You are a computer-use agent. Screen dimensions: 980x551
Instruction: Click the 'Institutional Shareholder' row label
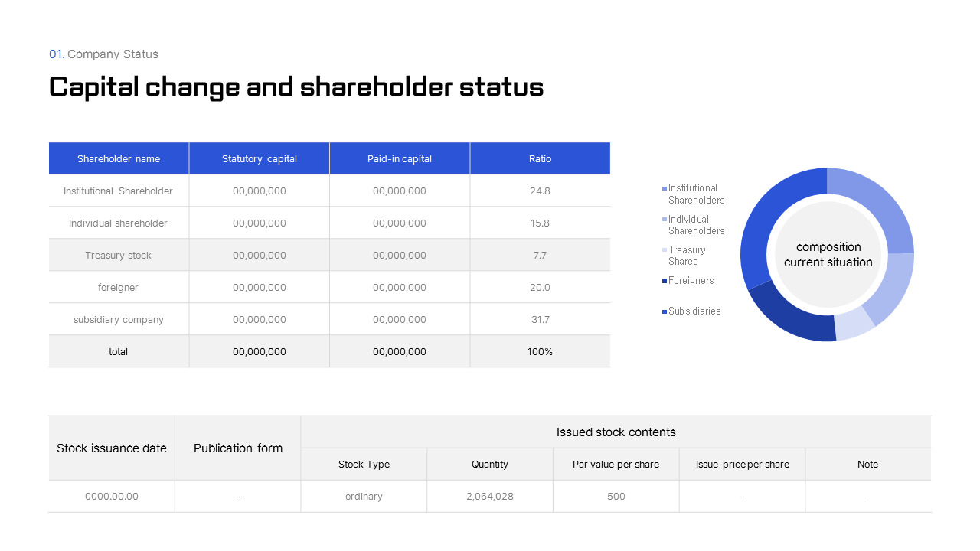pos(118,191)
